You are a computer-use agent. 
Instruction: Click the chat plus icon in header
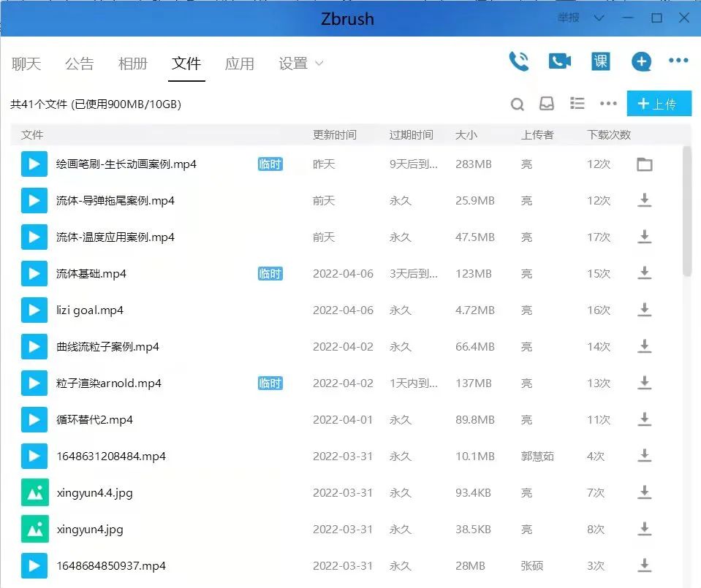click(641, 61)
